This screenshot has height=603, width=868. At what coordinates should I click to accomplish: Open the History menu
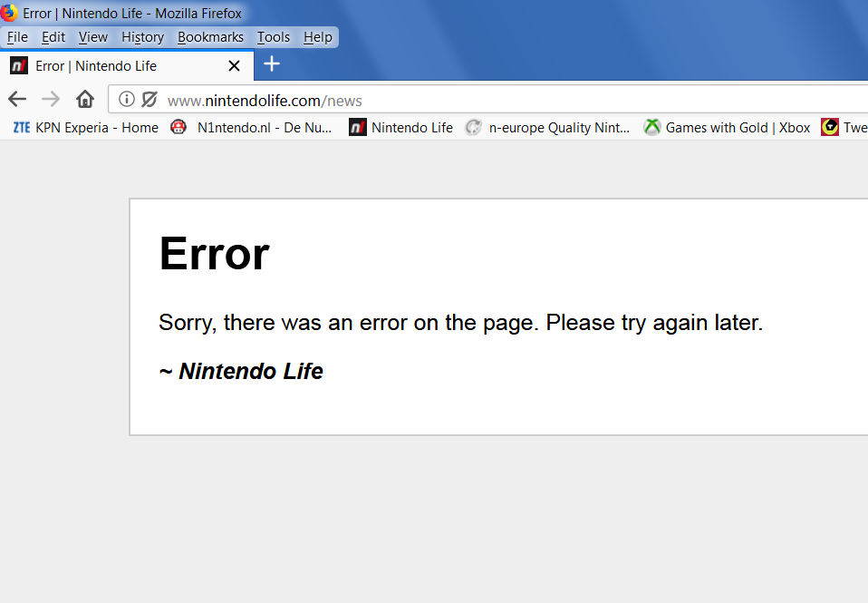tap(143, 37)
